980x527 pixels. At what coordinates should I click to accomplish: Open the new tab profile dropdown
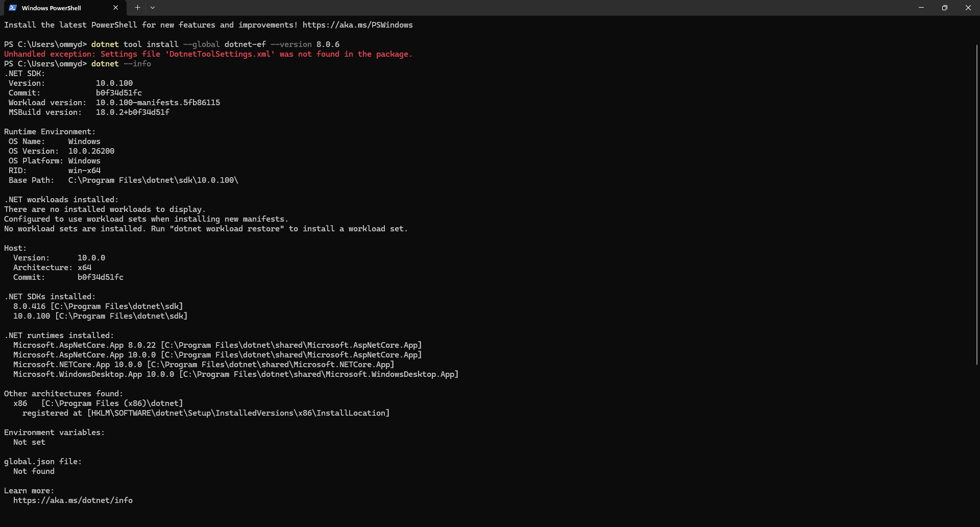(153, 8)
